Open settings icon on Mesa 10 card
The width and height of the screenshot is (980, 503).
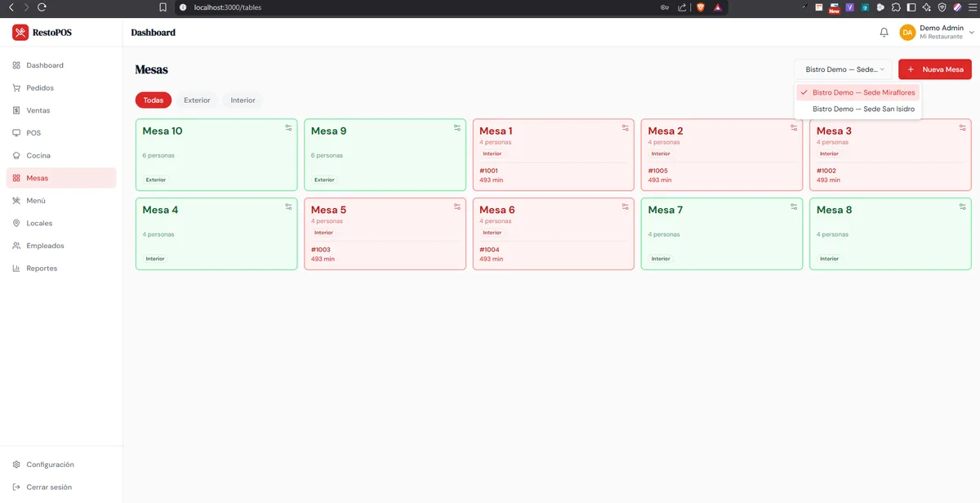click(x=288, y=127)
